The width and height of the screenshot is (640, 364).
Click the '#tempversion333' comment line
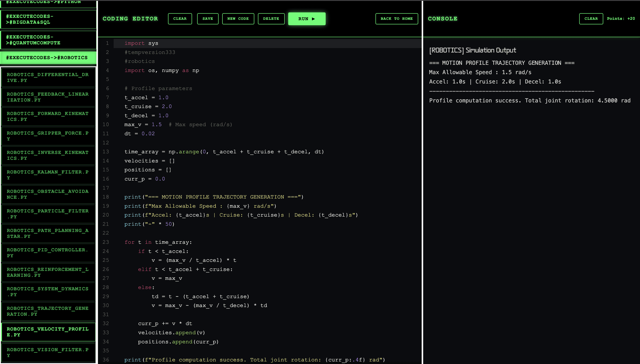coord(150,52)
